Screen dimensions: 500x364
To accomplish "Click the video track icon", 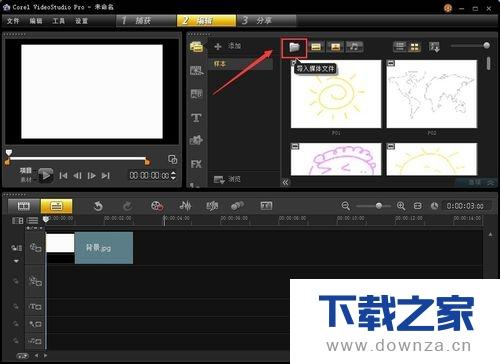I will coord(35,248).
